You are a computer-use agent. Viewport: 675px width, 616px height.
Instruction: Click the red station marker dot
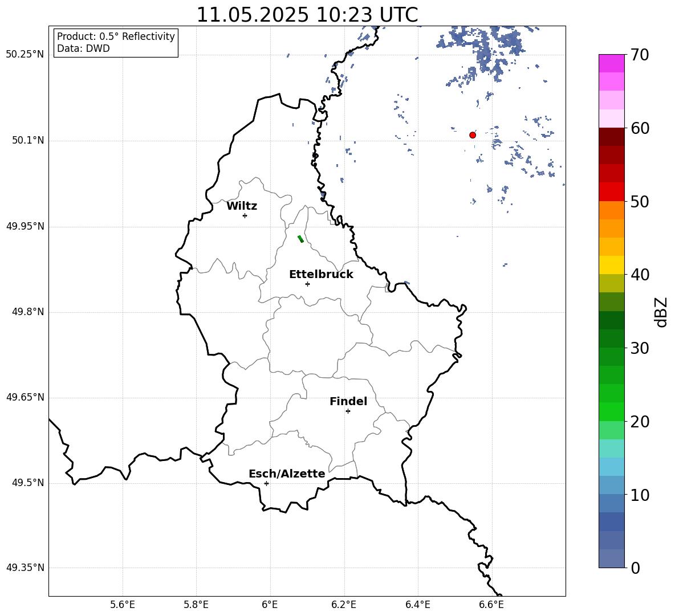(x=473, y=135)
